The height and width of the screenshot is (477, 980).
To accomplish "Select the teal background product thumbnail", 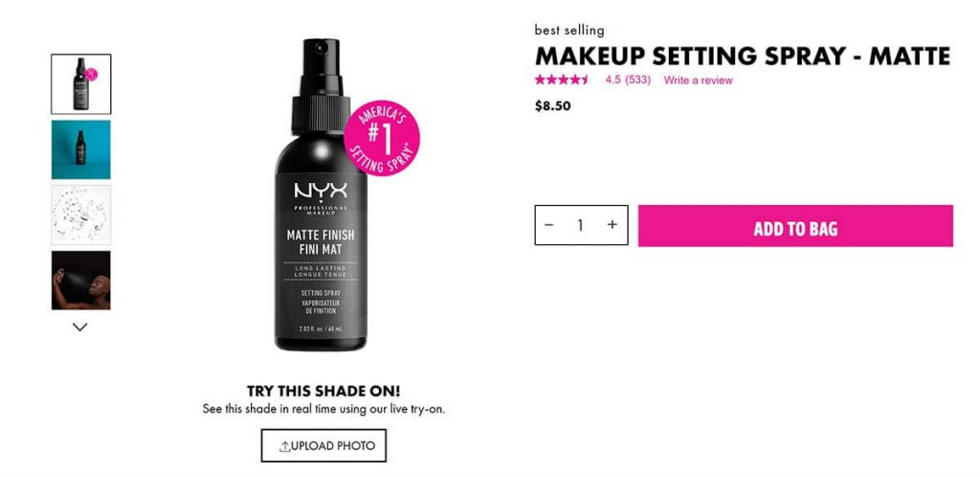I will point(81,150).
